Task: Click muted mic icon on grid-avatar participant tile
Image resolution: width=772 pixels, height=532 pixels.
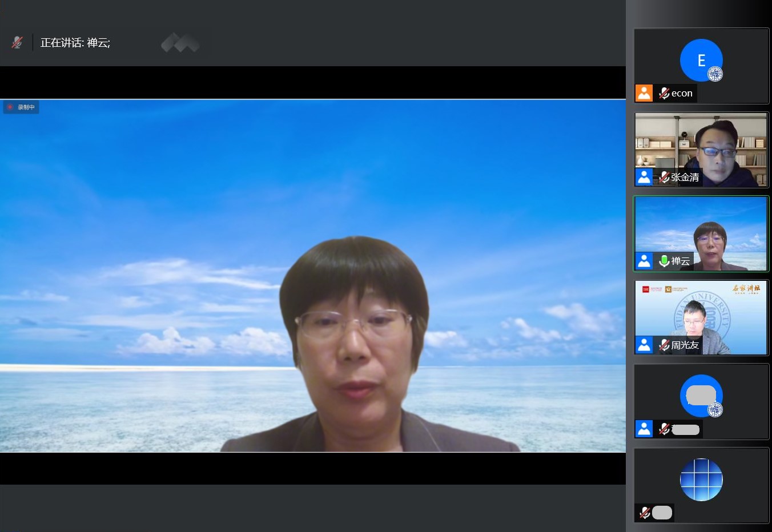Action: point(645,513)
